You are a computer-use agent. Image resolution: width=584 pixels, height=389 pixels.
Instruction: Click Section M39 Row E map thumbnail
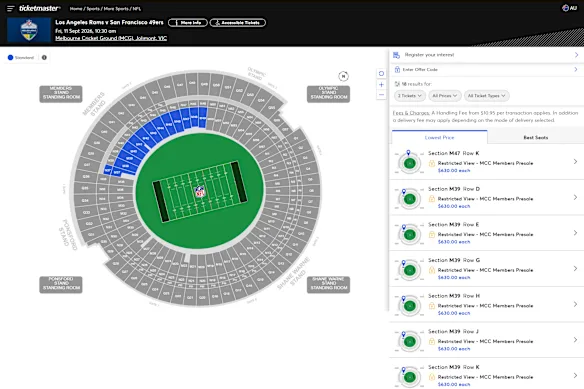coord(409,234)
